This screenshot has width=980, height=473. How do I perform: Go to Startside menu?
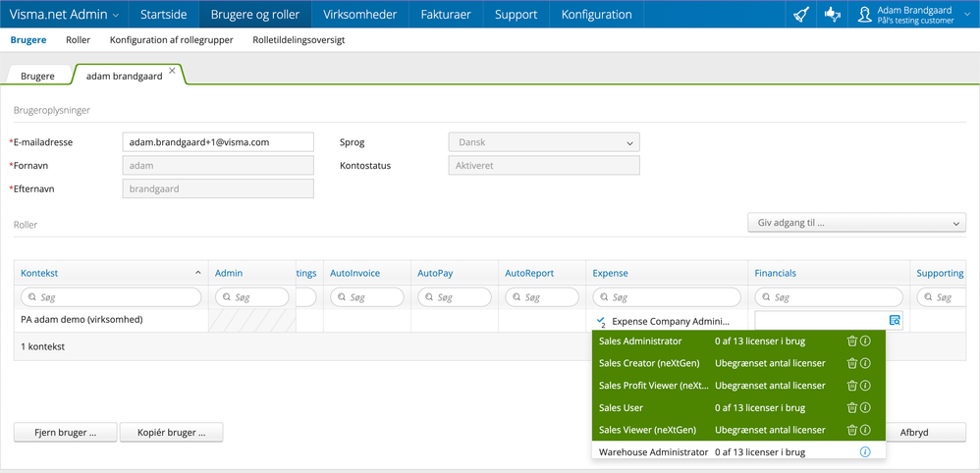coord(164,15)
